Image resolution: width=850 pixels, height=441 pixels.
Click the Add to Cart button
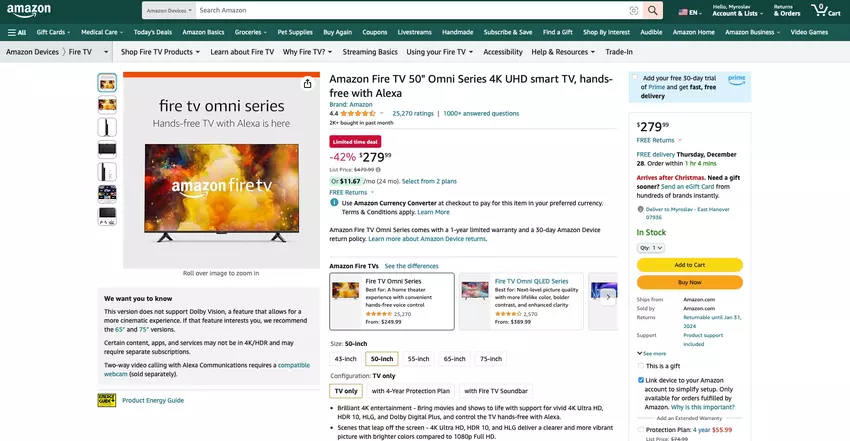[689, 265]
